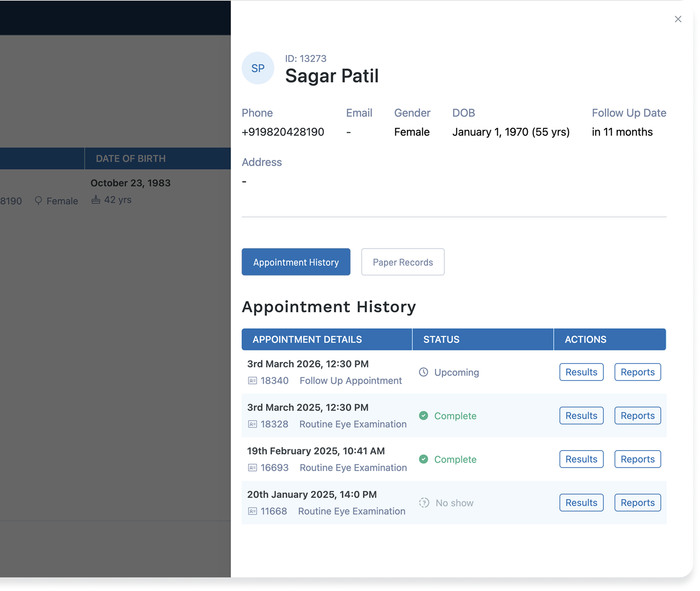Click the ID badge icon next to 16693
700x591 pixels.
pyautogui.click(x=252, y=467)
